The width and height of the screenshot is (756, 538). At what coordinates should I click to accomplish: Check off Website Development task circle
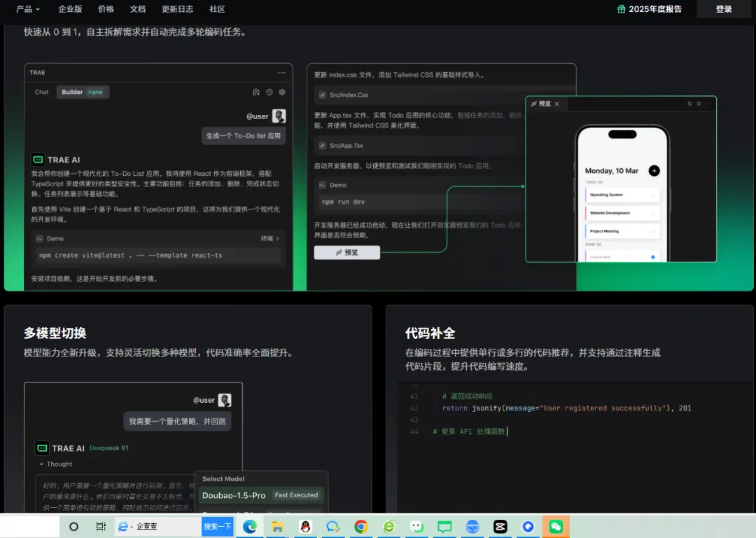point(653,213)
